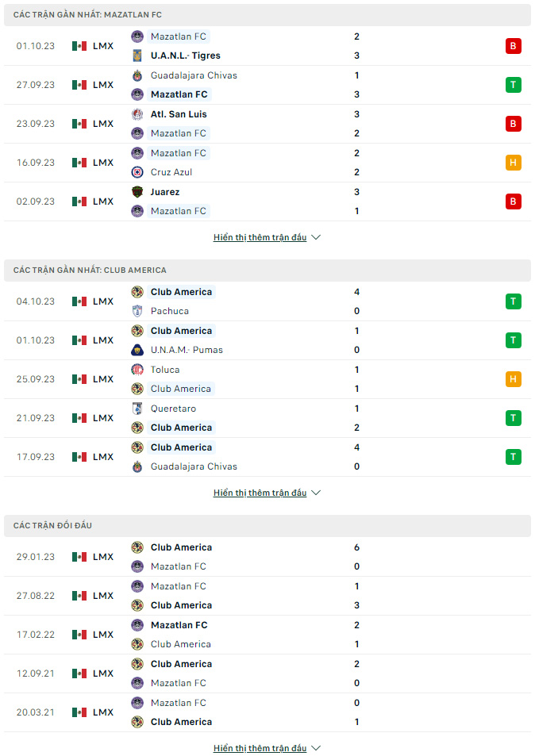Click the Cruz Azul team crest
Image resolution: width=535 pixels, height=756 pixels.
point(137,172)
